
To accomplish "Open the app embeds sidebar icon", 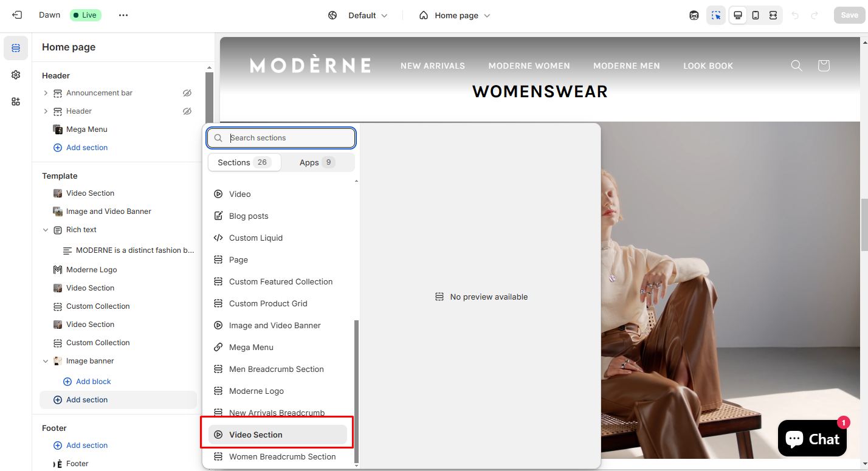I will coord(16,101).
